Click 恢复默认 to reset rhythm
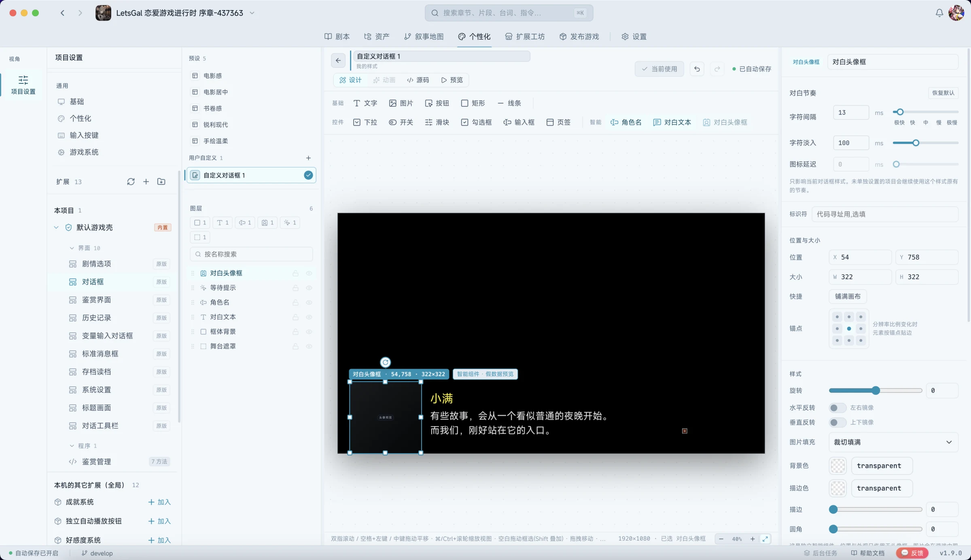Image resolution: width=971 pixels, height=560 pixels. click(x=943, y=93)
